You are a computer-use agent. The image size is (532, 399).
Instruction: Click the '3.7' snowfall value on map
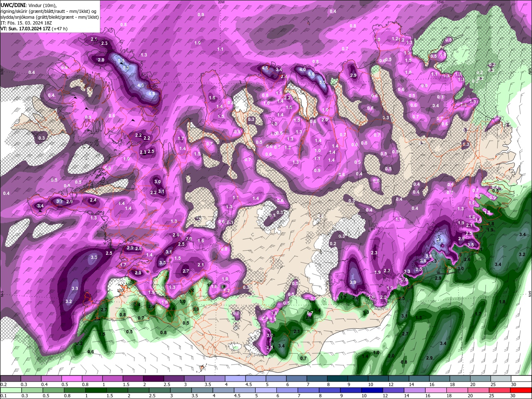tap(59, 201)
